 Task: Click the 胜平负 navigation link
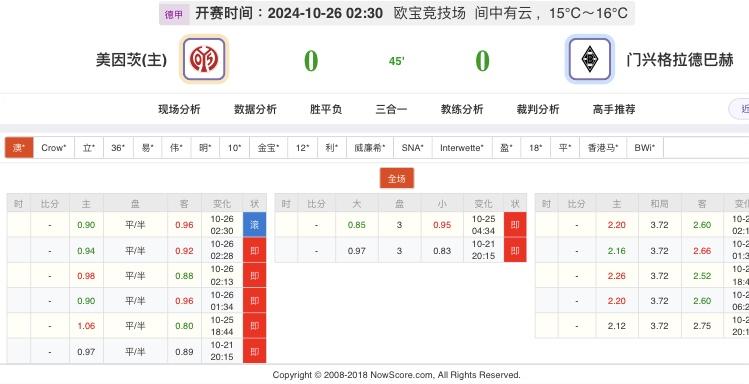[x=326, y=109]
